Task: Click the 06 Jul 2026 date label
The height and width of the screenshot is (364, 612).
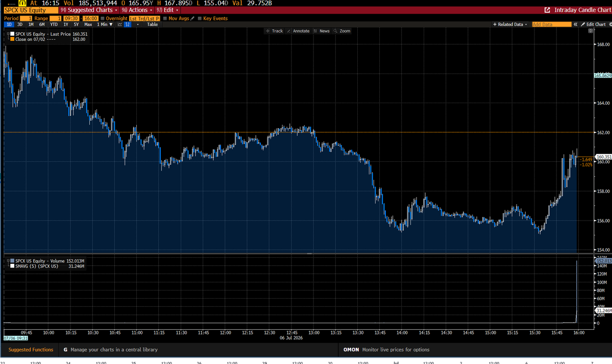Action: coord(291,338)
